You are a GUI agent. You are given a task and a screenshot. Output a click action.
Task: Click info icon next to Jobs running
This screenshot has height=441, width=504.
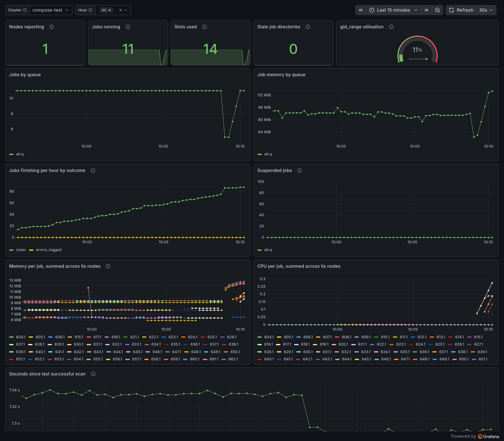tap(128, 27)
